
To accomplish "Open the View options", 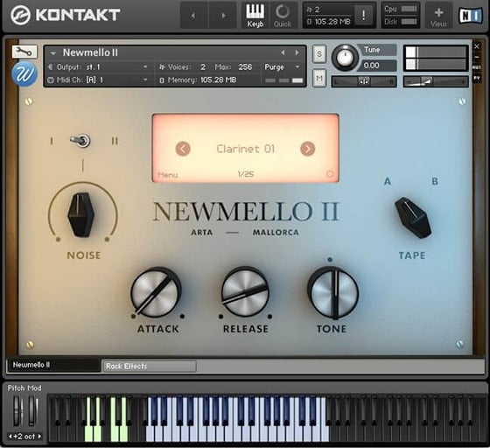I will [x=438, y=15].
